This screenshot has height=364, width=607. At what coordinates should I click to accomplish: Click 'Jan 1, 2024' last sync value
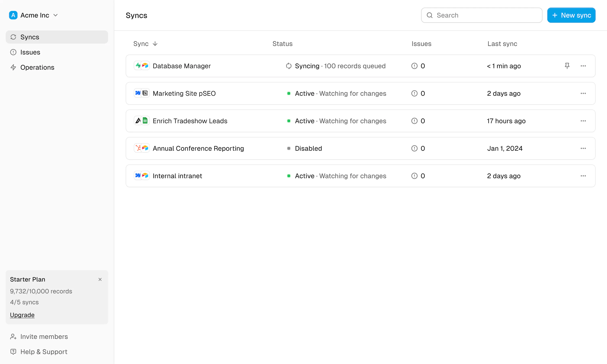[x=505, y=148]
